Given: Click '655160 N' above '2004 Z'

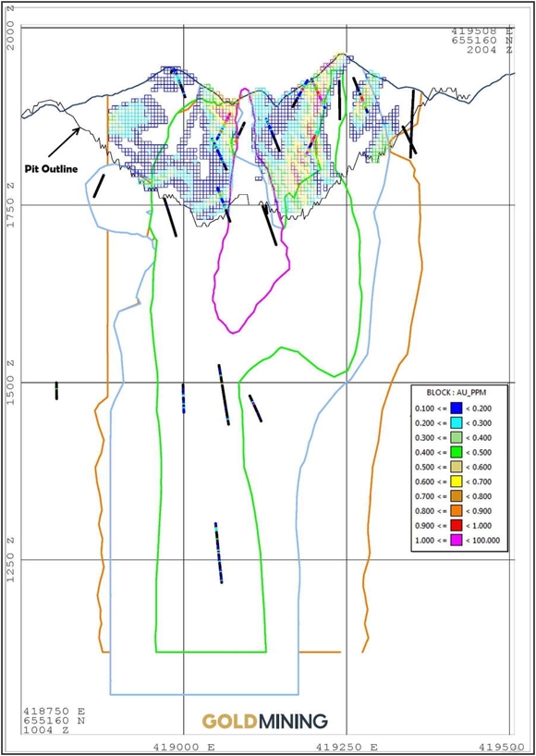Looking at the screenshot, I should click(x=481, y=41).
